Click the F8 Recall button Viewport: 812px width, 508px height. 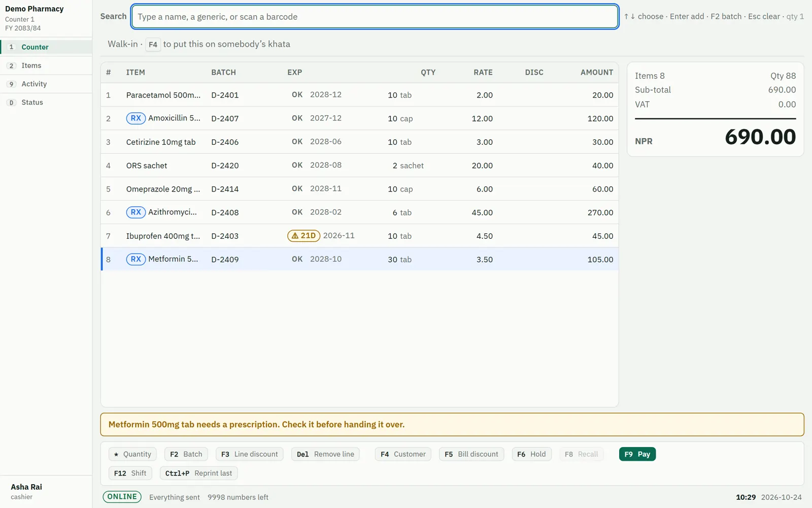coord(581,454)
